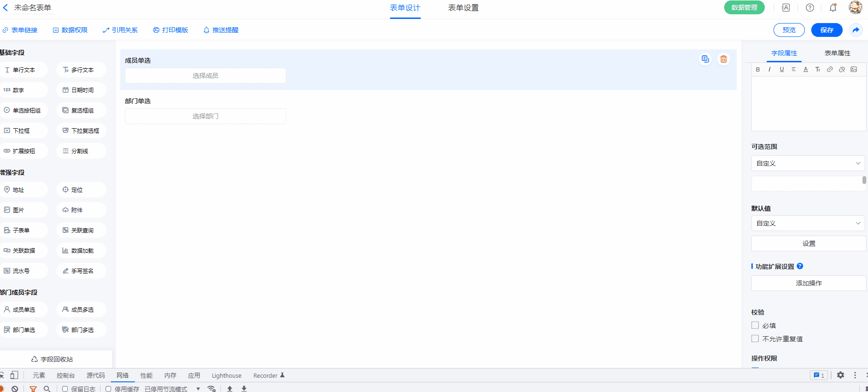Expand the 默认值 dropdown
Image resolution: width=868 pixels, height=392 pixels.
pos(808,223)
